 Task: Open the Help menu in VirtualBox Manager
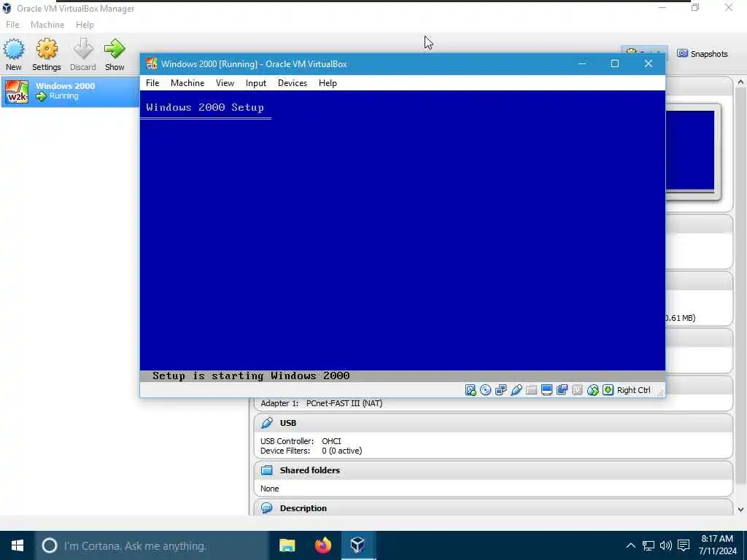click(x=85, y=25)
